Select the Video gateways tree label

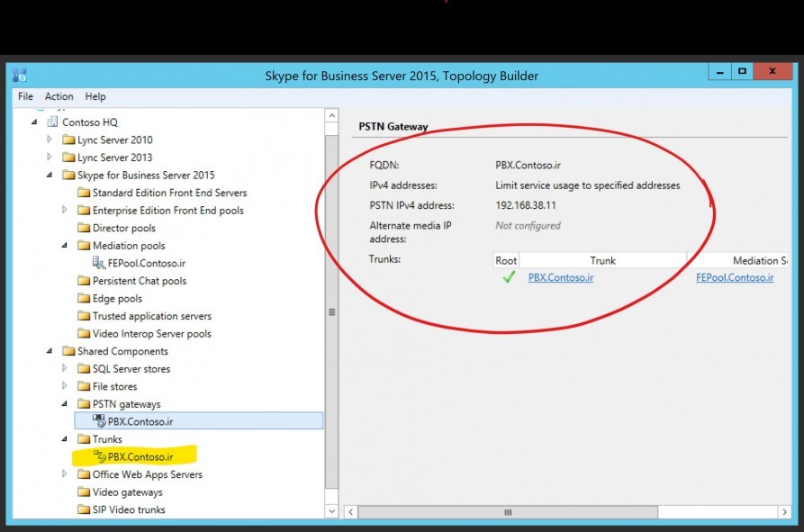128,492
